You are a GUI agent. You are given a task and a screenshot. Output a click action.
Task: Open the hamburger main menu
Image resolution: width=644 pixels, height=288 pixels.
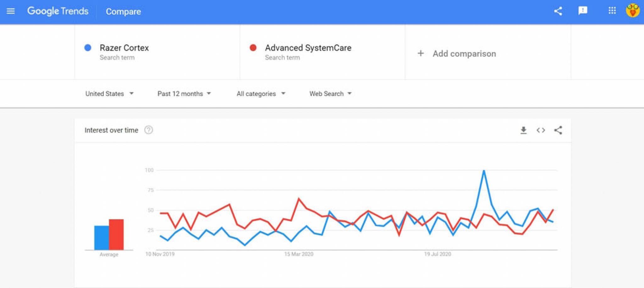click(x=11, y=11)
